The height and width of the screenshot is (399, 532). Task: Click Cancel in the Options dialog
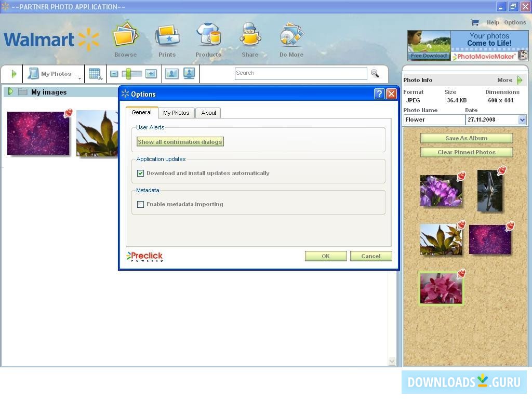[371, 256]
